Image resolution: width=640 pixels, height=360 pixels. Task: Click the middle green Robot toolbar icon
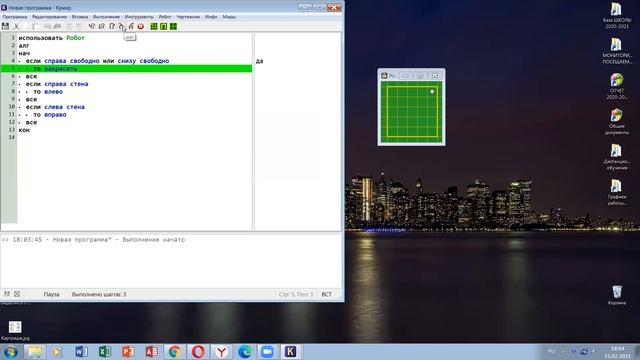[164, 26]
